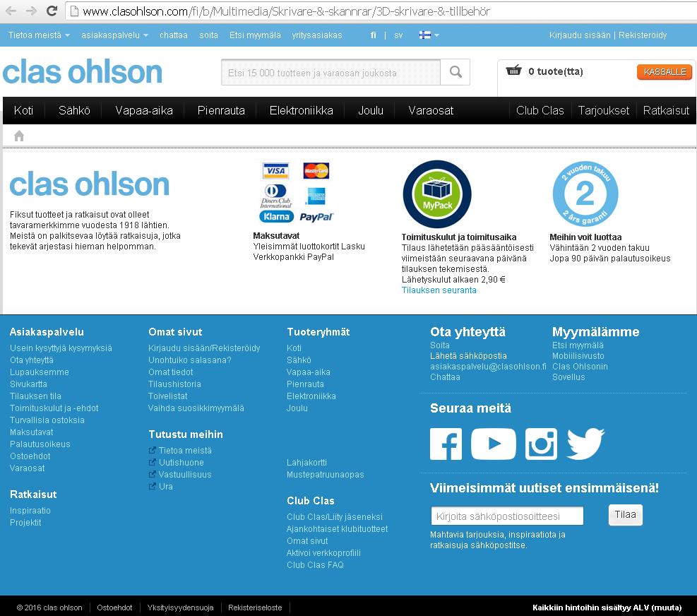Open the Uutishuone external link
The image size is (697, 616).
click(181, 463)
